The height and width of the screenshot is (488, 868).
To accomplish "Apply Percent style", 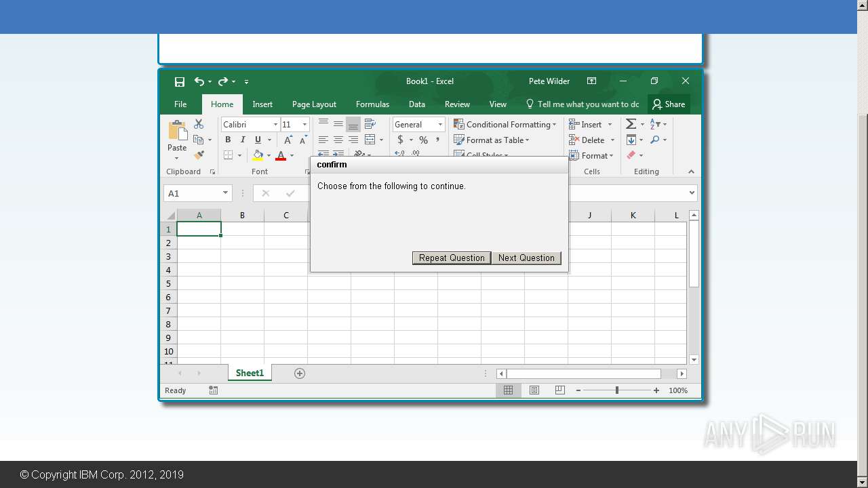I will (x=423, y=140).
